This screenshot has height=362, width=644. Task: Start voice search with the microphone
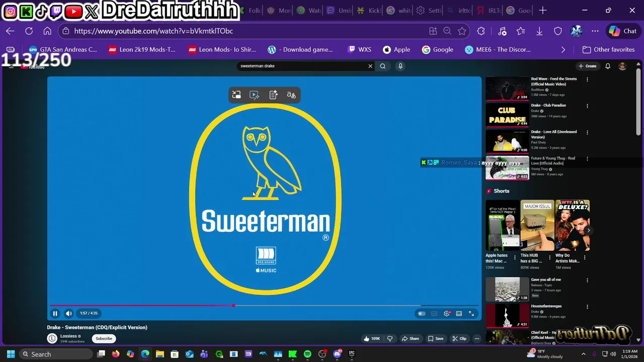(400, 66)
